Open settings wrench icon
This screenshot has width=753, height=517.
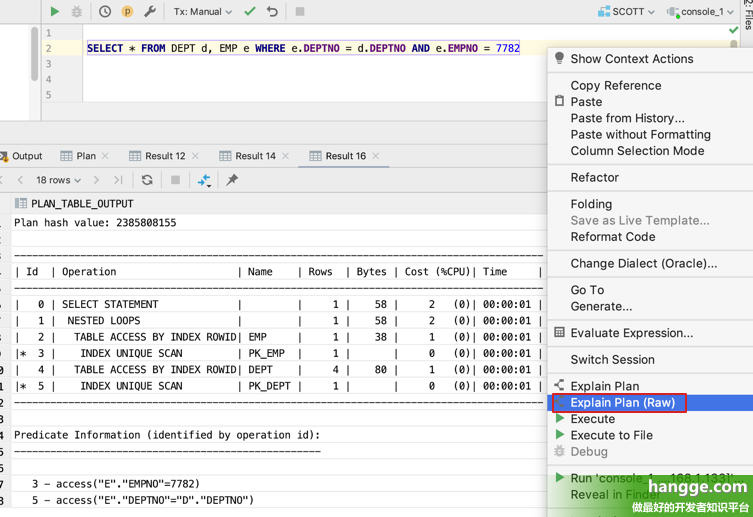tap(150, 11)
